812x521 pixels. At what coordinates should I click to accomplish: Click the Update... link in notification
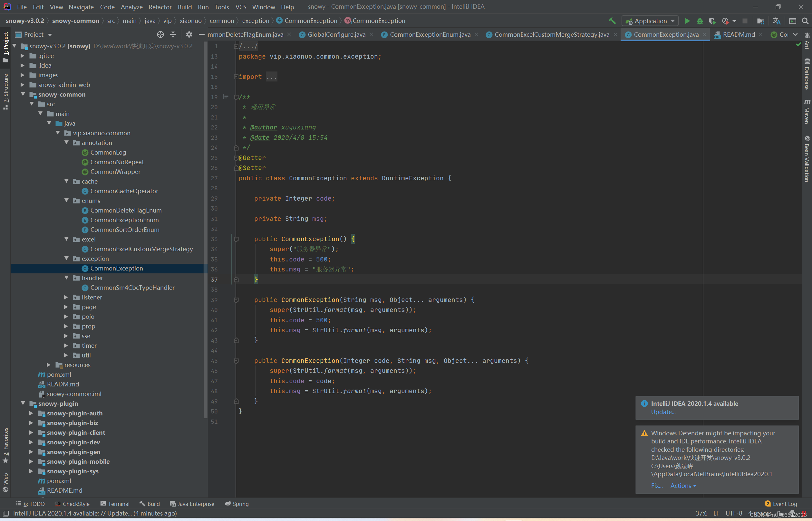(663, 412)
